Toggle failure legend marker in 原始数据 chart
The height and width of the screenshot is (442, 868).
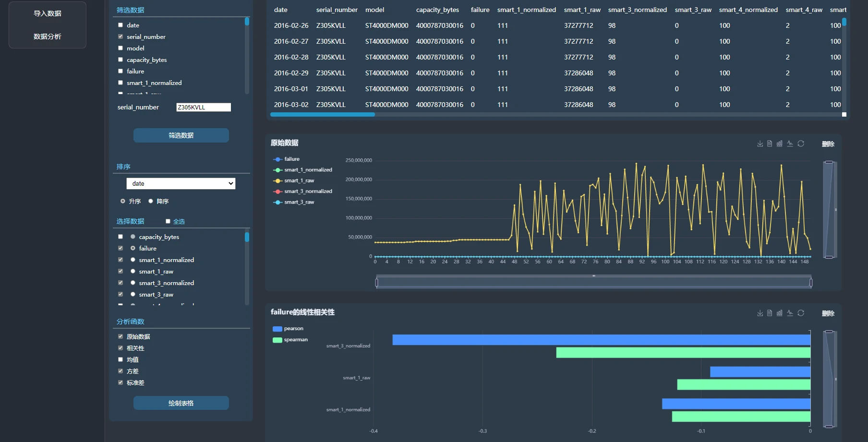pos(277,159)
